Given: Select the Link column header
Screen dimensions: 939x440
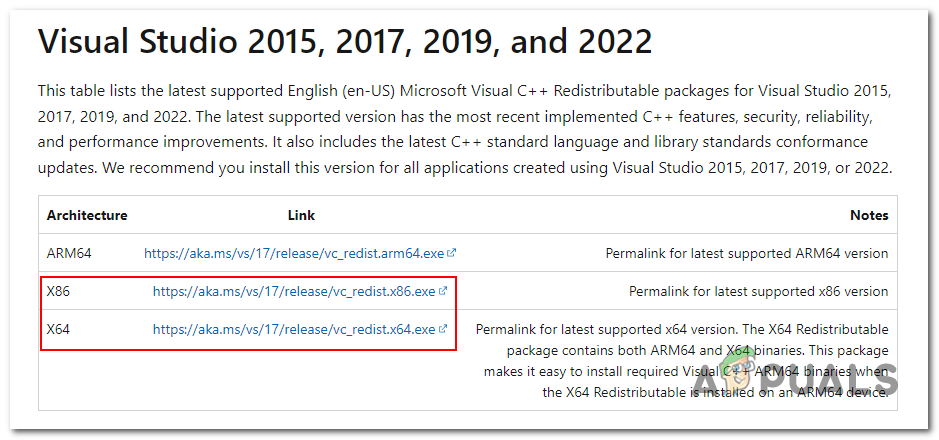Looking at the screenshot, I should coord(301,216).
